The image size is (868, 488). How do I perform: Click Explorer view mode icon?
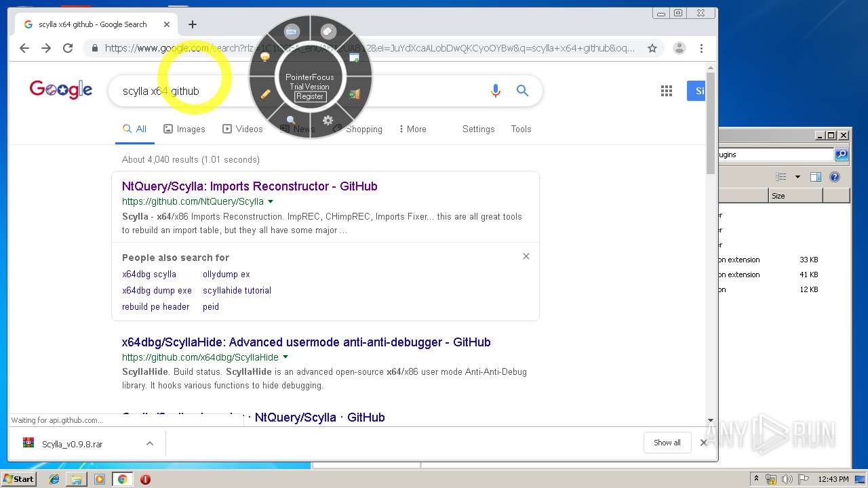tap(781, 177)
